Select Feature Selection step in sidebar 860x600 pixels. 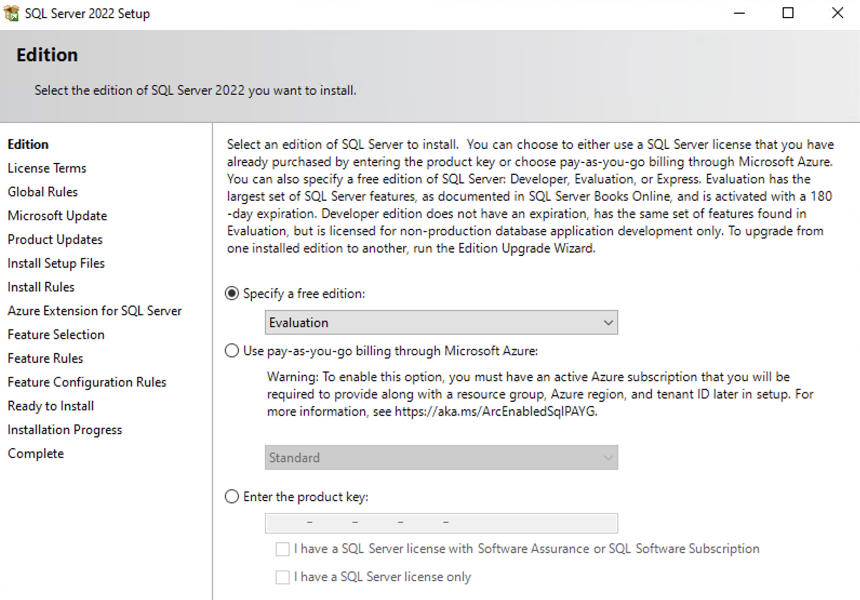[56, 335]
